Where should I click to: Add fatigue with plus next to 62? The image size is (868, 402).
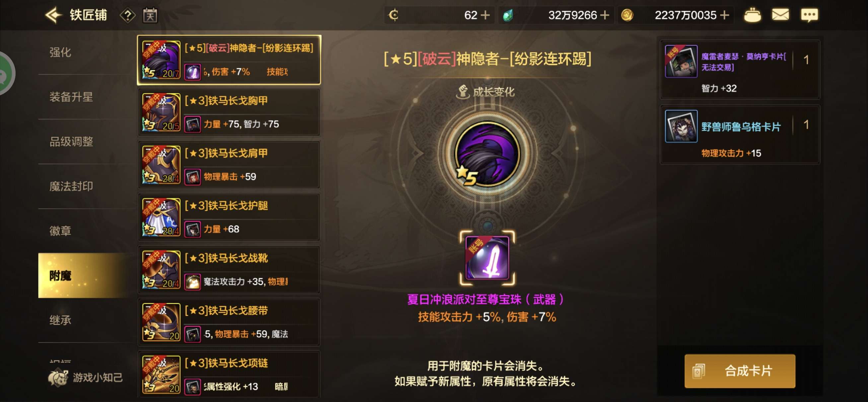pos(485,15)
